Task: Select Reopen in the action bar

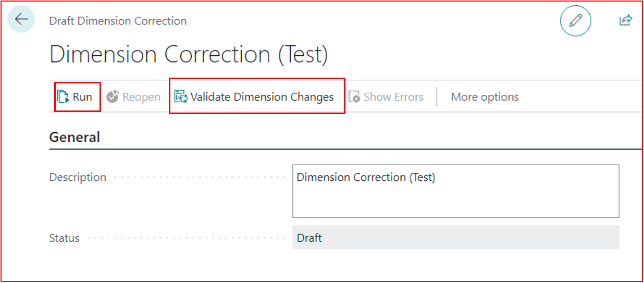Action: [133, 97]
